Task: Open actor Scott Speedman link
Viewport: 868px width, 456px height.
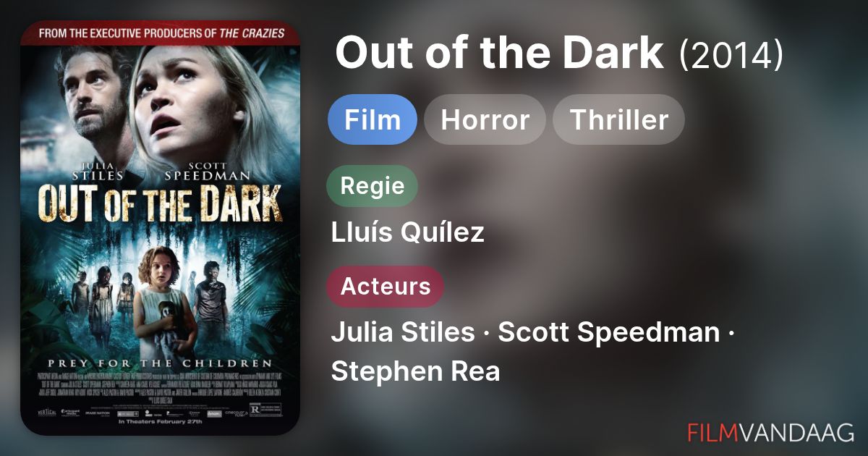Action: tap(609, 332)
